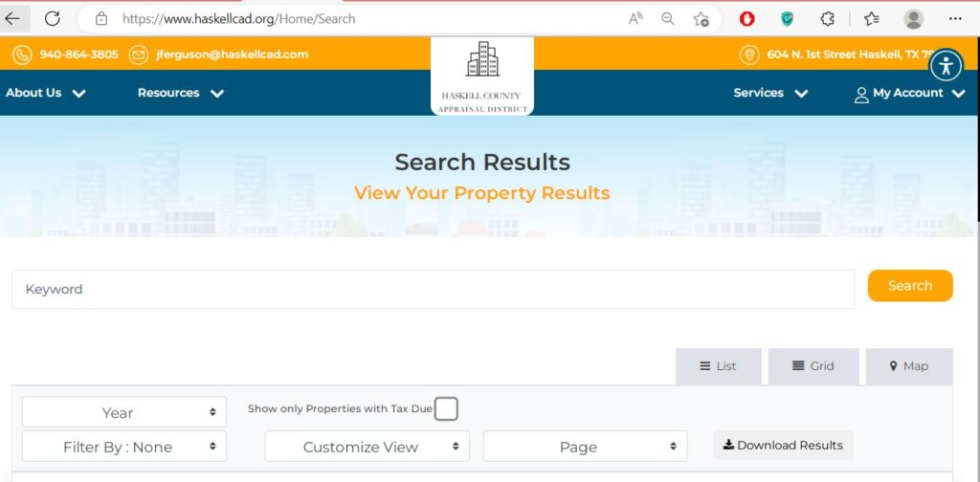Open the Extensions puzzle piece icon

tap(828, 19)
